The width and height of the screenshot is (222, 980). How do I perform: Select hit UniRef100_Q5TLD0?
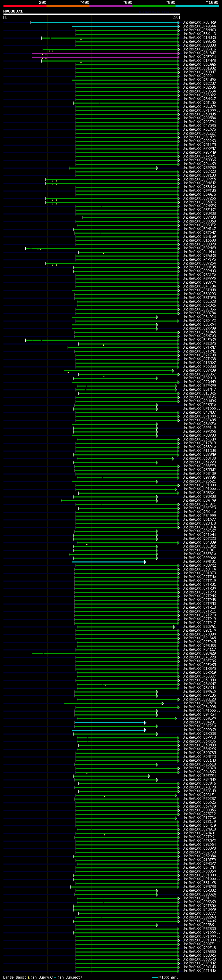[199, 103]
